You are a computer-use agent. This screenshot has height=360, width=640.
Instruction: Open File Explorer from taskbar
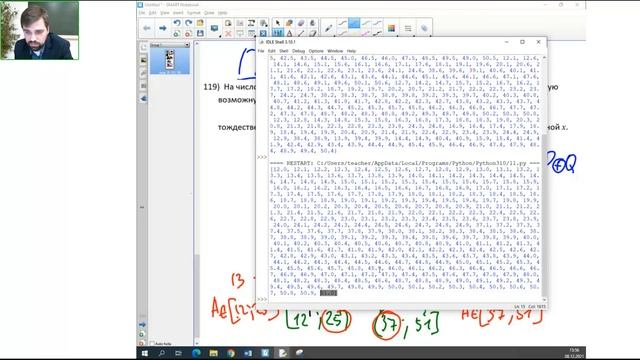click(x=213, y=353)
